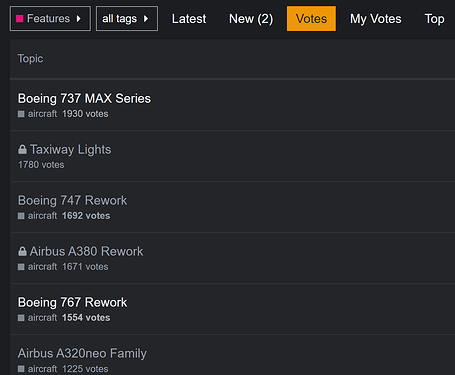Click the 1671 votes count

coord(85,267)
